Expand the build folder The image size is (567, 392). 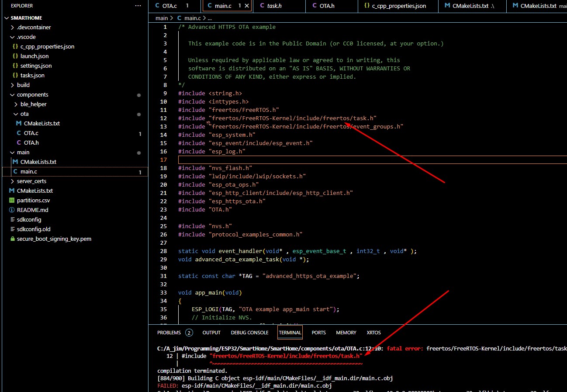12,85
